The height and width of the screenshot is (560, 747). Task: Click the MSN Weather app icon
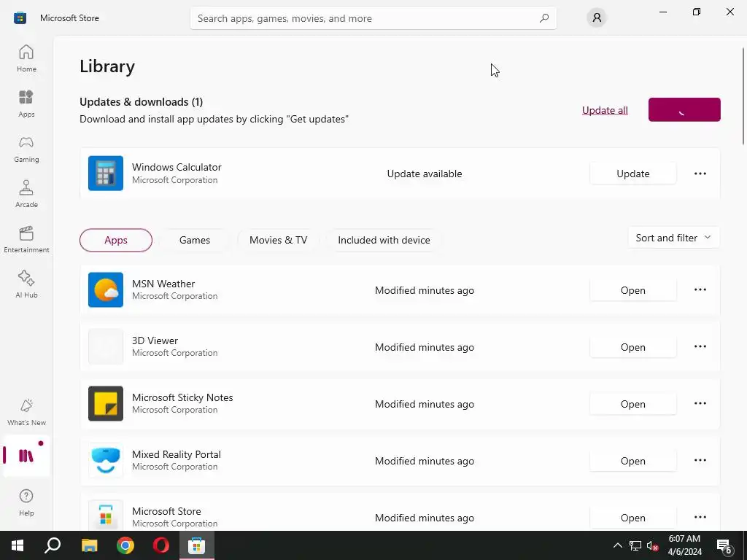(106, 289)
